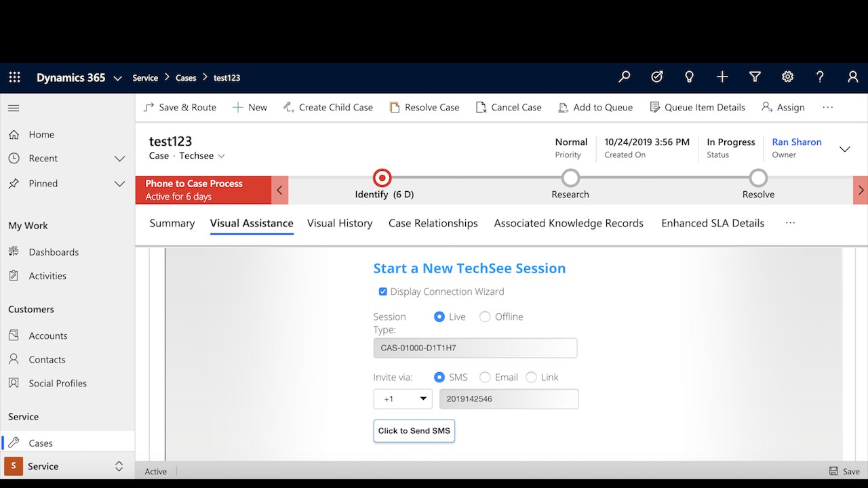Open Enhanced SLA Details tab

tap(713, 223)
